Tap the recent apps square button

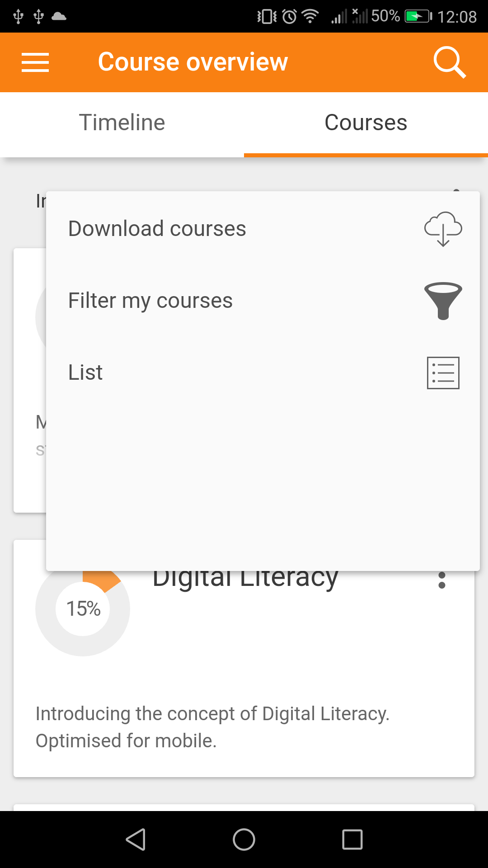pyautogui.click(x=352, y=840)
